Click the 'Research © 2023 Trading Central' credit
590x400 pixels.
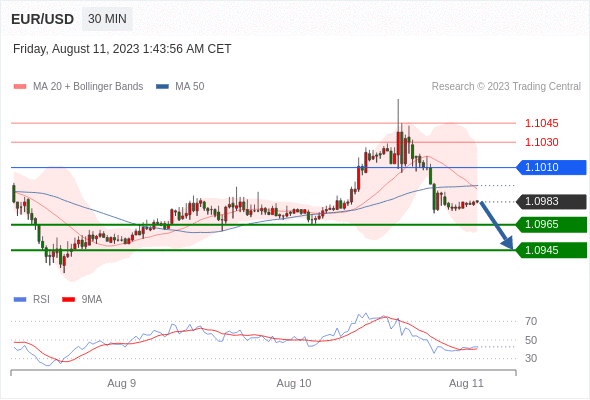coord(506,87)
